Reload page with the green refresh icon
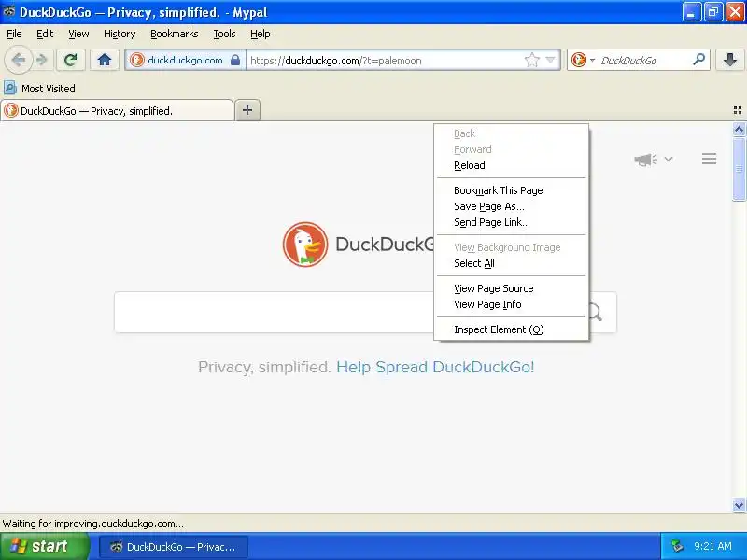Screen dimensions: 747x560 [71, 60]
